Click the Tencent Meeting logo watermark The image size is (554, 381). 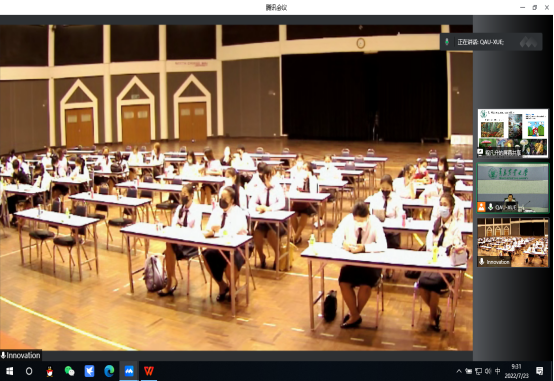click(529, 42)
